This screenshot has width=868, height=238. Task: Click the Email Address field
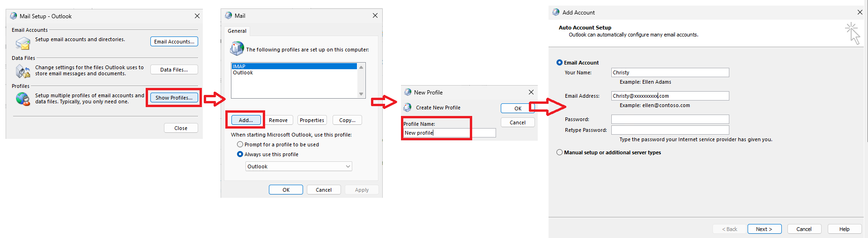tap(670, 96)
